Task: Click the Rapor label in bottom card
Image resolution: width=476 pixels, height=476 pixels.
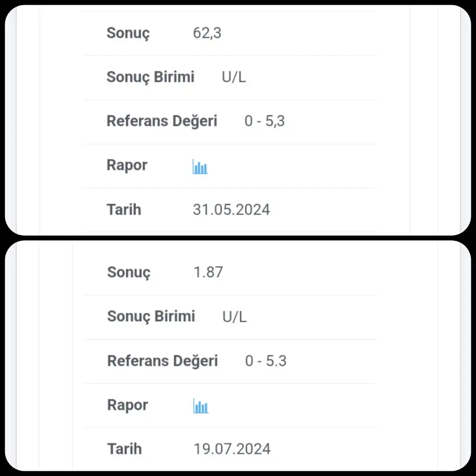Action: coord(127,405)
